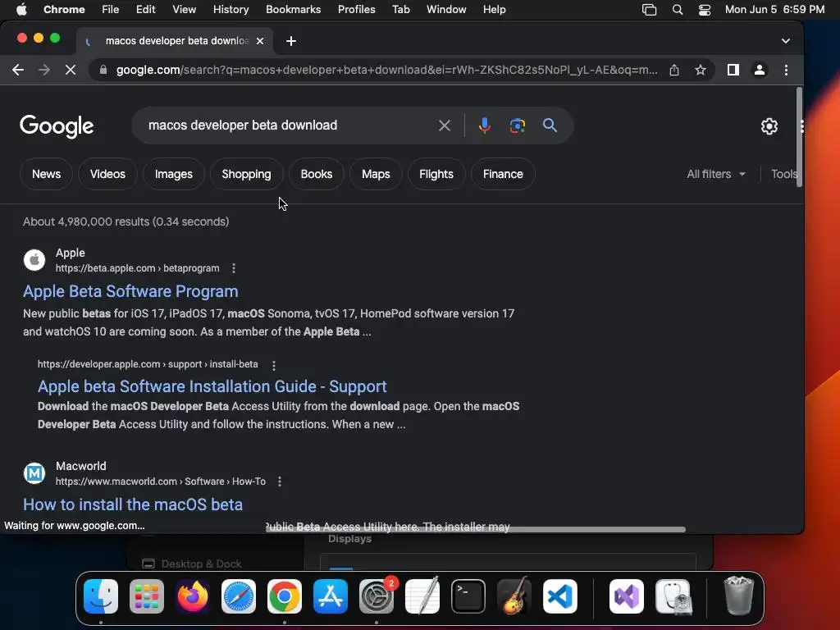The width and height of the screenshot is (840, 630).
Task: Open the History menu
Action: pos(231,9)
